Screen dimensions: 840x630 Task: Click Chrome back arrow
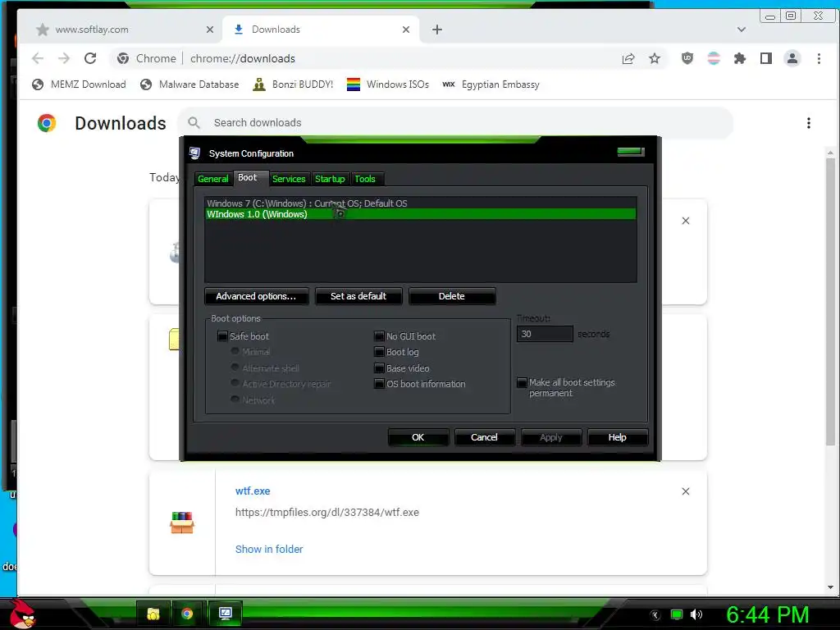pyautogui.click(x=38, y=58)
